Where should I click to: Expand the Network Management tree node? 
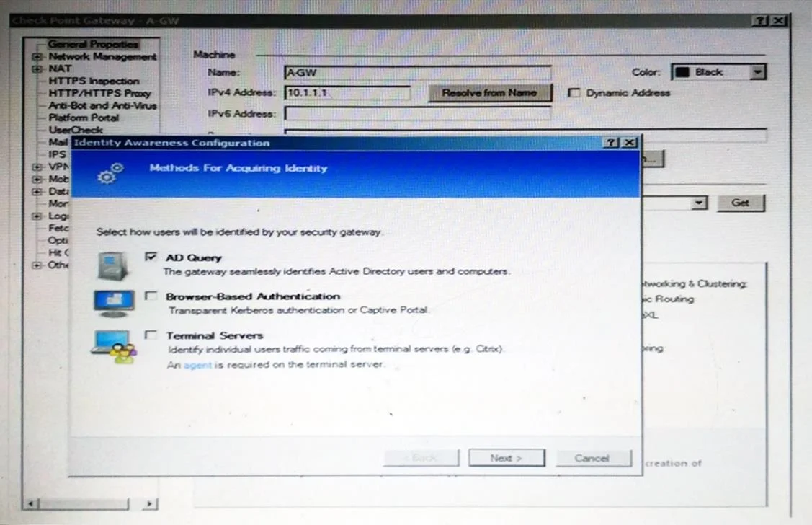point(37,56)
